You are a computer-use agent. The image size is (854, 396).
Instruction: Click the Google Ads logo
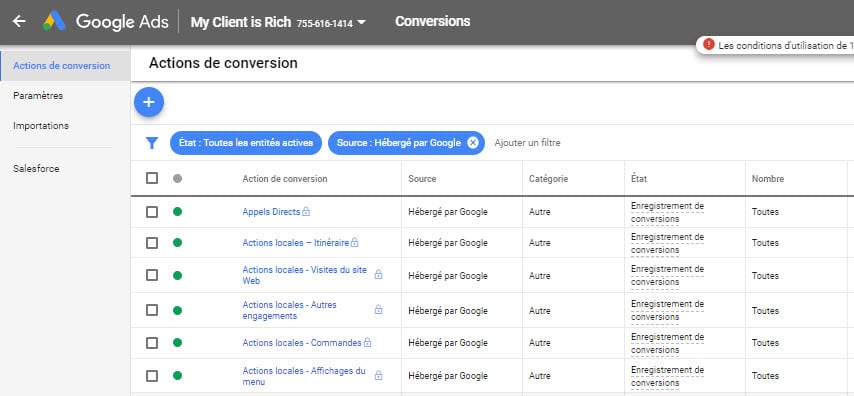(106, 22)
